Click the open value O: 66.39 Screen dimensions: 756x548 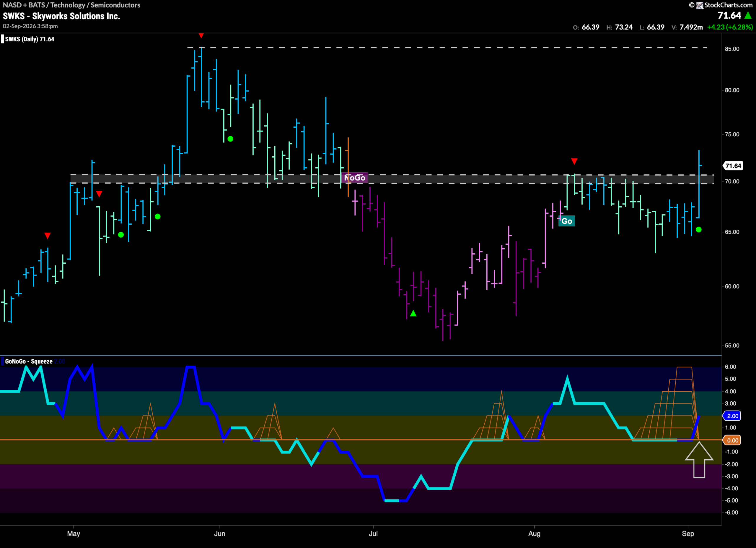click(586, 27)
